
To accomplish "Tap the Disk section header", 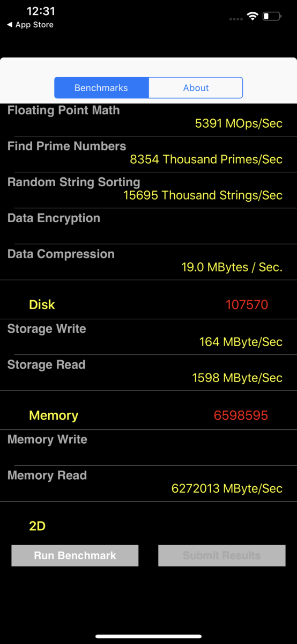I will [42, 305].
